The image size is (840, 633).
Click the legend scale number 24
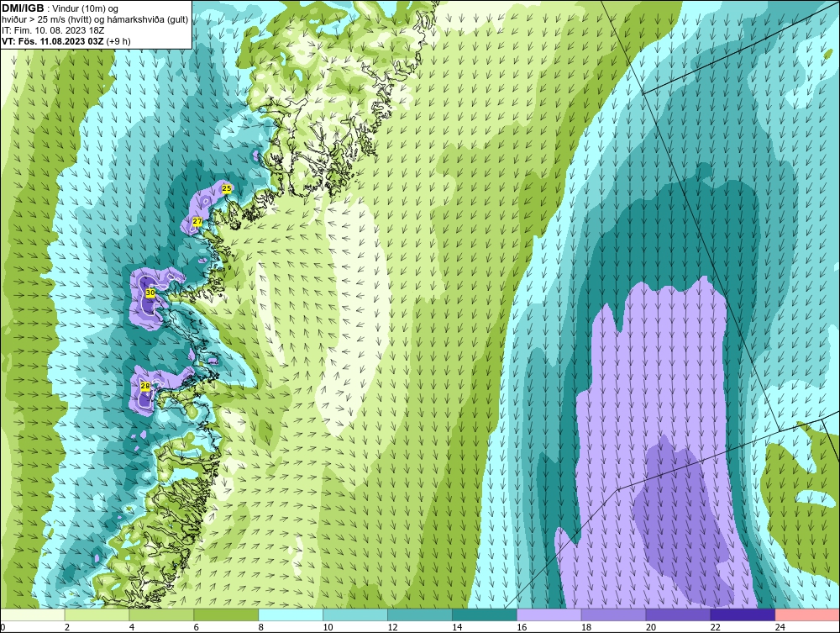[780, 627]
